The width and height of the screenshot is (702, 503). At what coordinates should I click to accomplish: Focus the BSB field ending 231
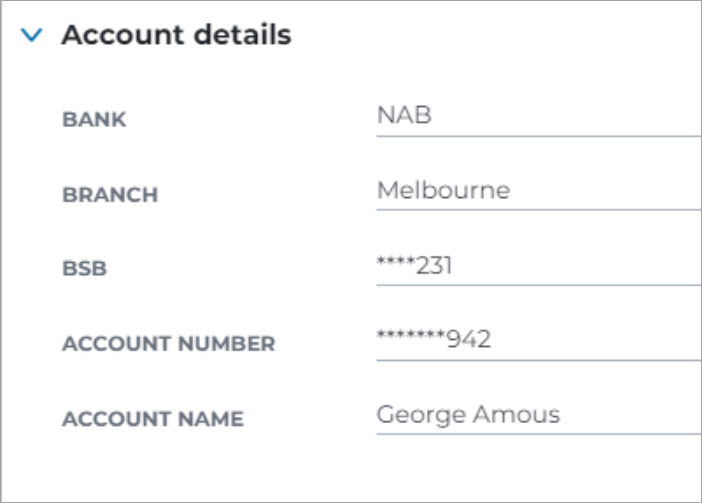[539, 267]
